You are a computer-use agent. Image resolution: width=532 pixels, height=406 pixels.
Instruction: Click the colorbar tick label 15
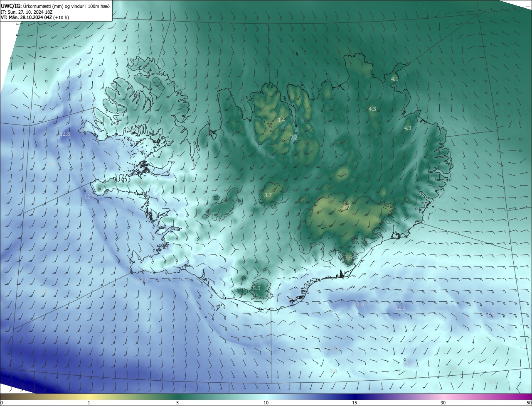[x=355, y=403]
